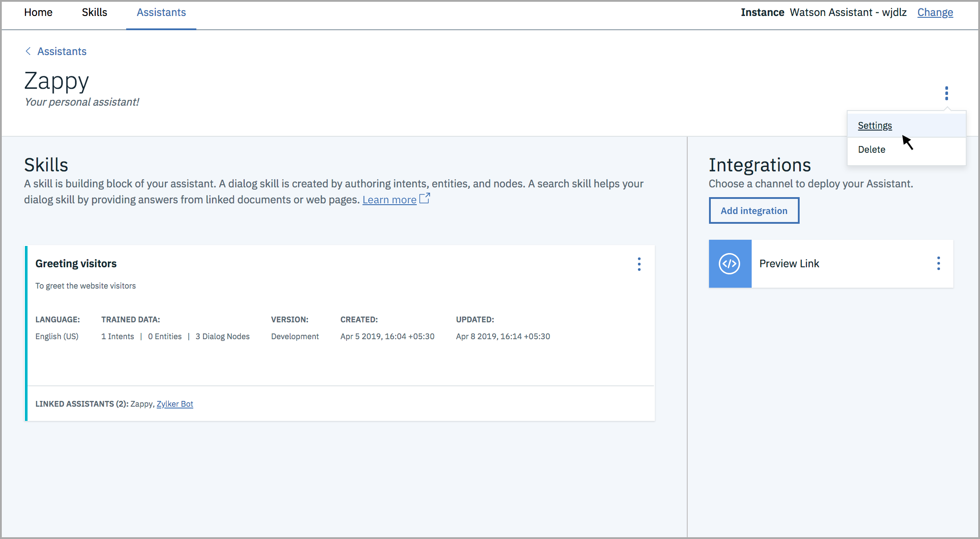Screen dimensions: 980x539
Task: Open the Assistants tab
Action: click(x=161, y=12)
